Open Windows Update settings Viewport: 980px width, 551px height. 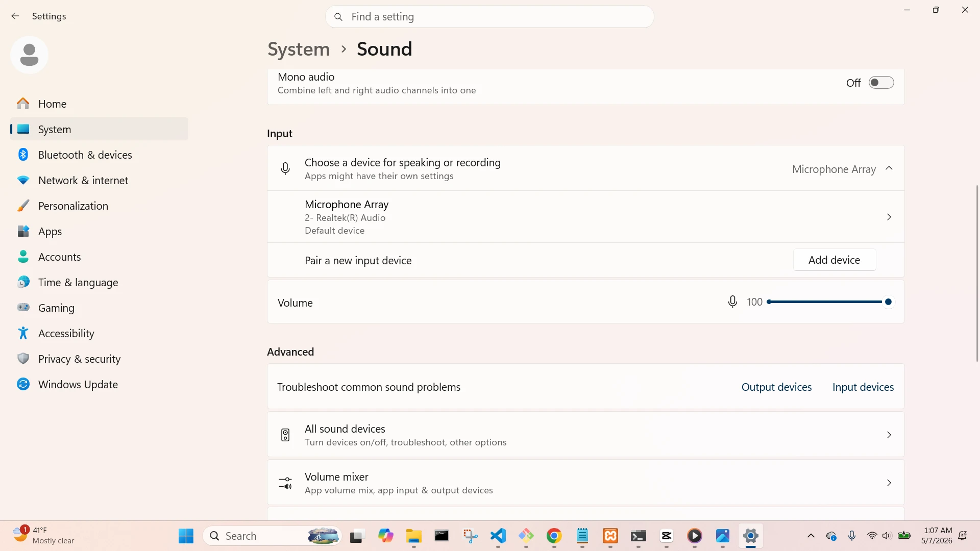point(99,384)
